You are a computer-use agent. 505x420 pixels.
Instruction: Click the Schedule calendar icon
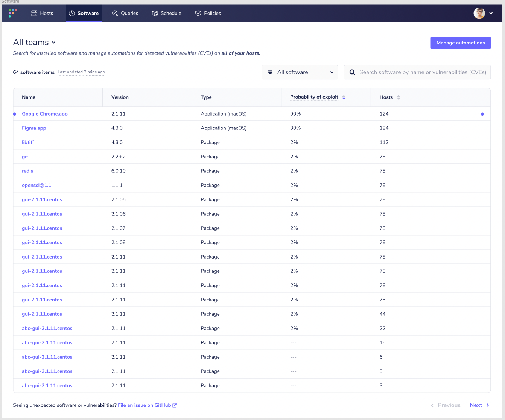click(154, 13)
